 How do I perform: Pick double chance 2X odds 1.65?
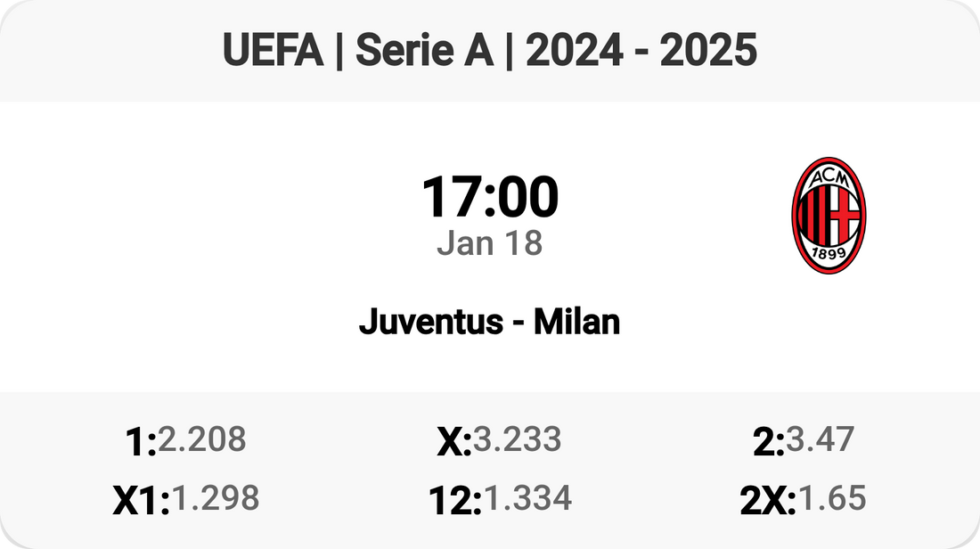[832, 498]
